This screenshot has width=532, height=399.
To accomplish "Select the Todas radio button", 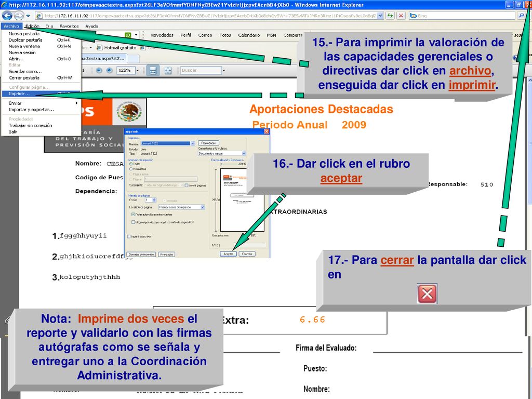I will coord(131,164).
